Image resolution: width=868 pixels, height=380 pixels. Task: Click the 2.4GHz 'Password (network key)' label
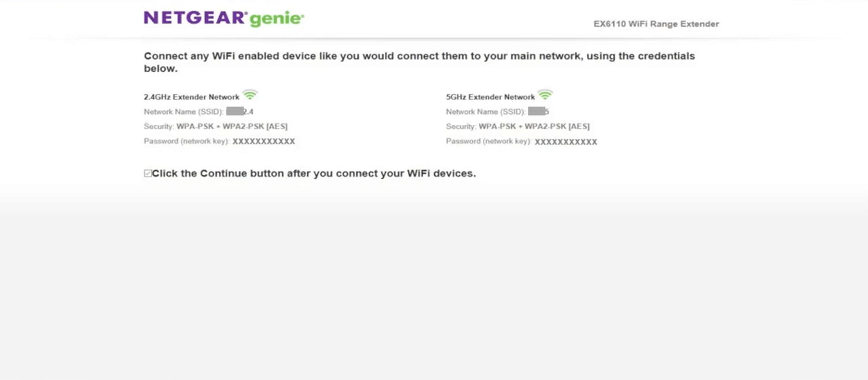[x=186, y=141]
